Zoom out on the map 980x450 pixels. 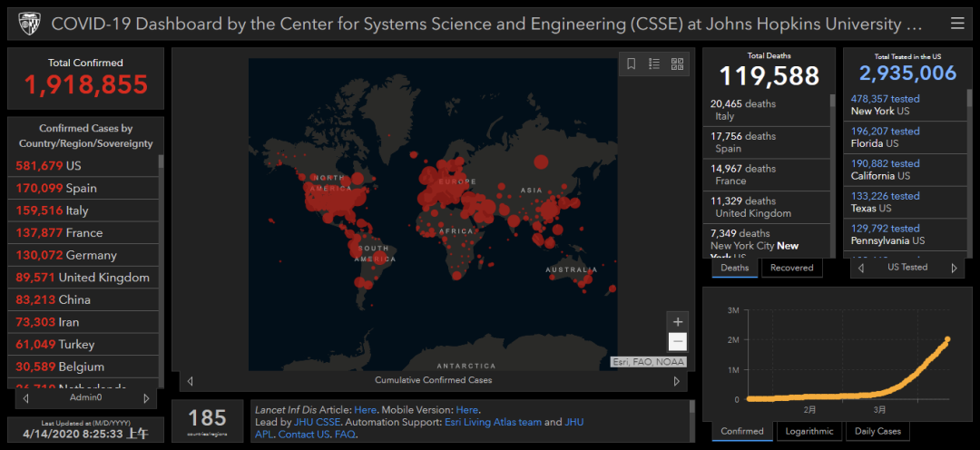tap(677, 342)
